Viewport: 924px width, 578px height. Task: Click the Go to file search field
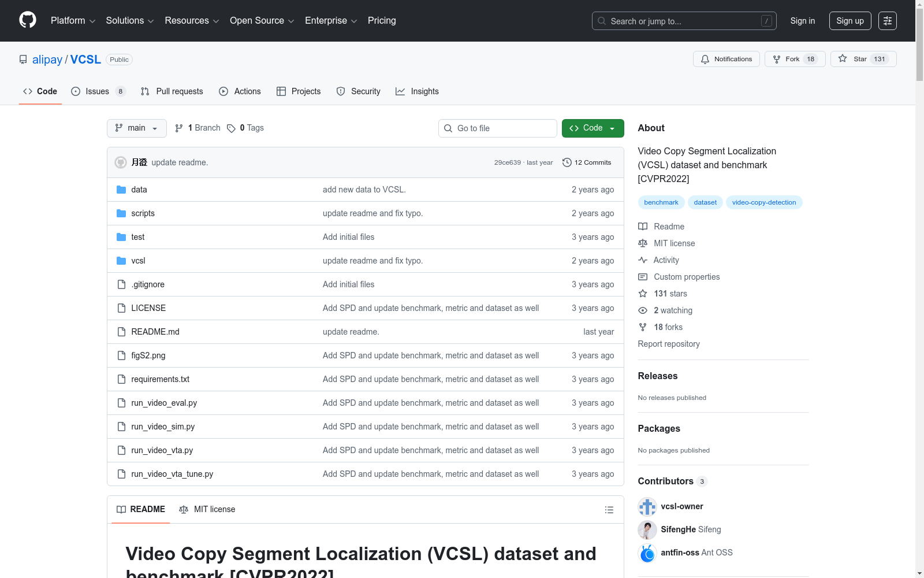pos(498,128)
